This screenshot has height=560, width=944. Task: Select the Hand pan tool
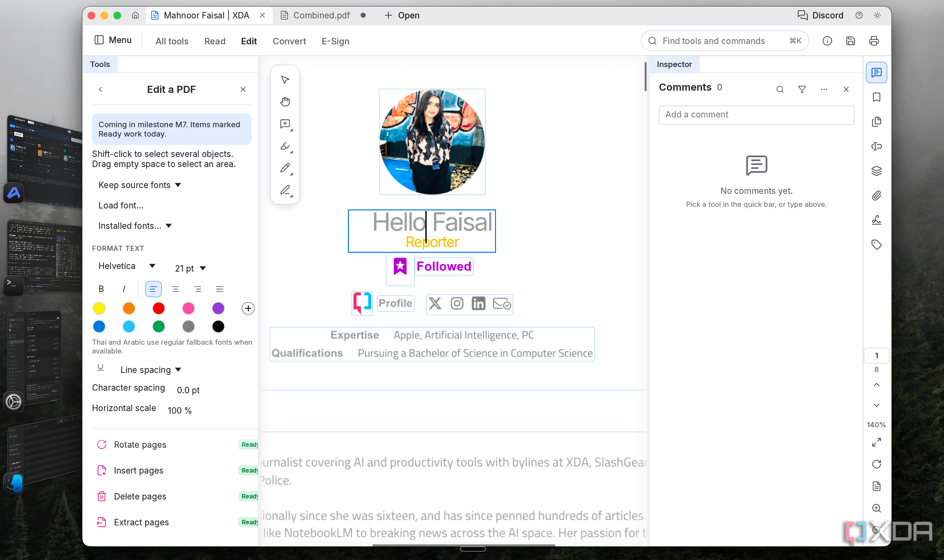(285, 102)
